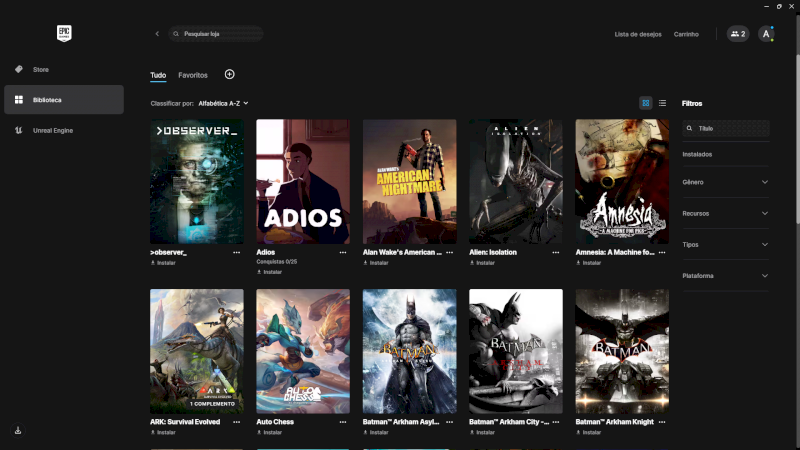Select Biblioteca in the sidebar
Screen dimensions: 800x450
(x=64, y=100)
